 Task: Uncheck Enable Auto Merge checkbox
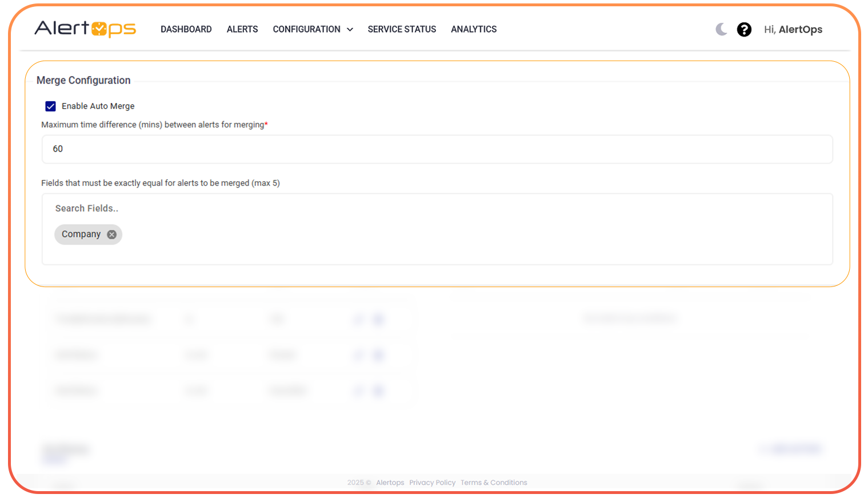pyautogui.click(x=51, y=106)
